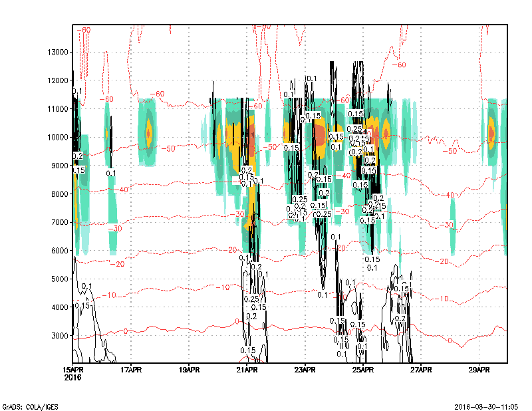Click the 12000 altitude axis label

pos(58,80)
